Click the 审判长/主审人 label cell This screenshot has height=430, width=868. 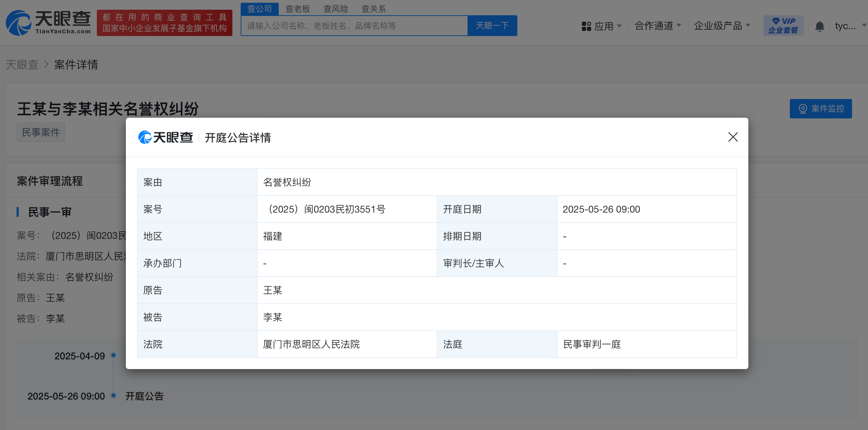click(x=497, y=263)
